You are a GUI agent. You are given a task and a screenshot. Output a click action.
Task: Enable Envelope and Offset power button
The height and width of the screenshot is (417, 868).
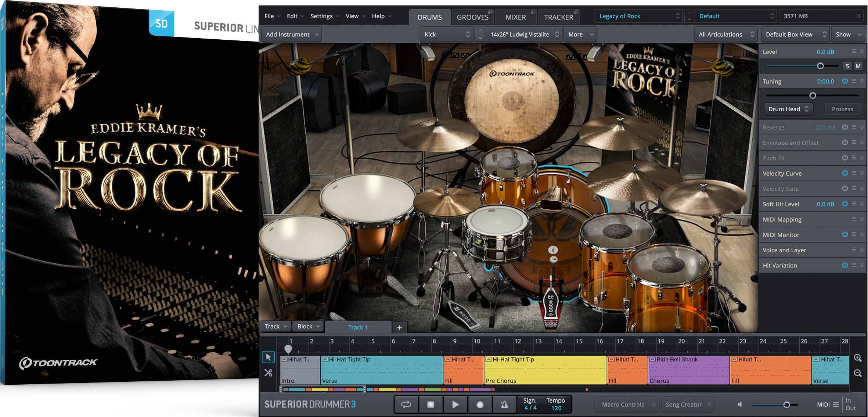pos(845,142)
